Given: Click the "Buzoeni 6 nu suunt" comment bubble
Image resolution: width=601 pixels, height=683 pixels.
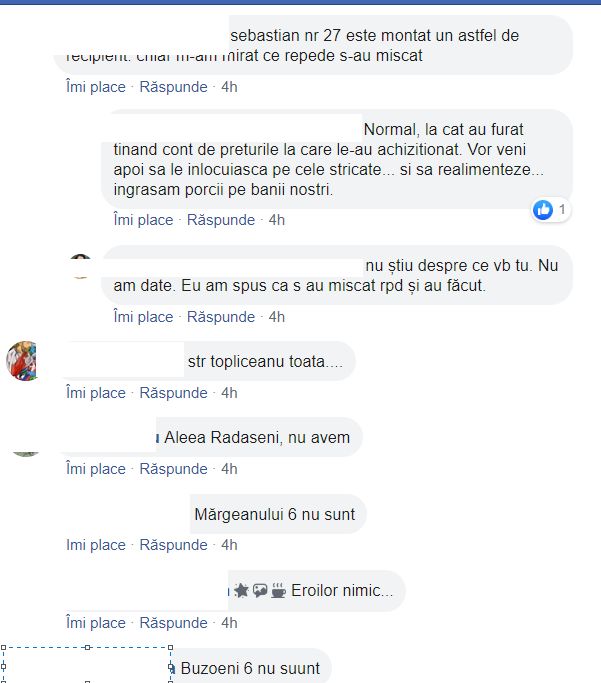Looking at the screenshot, I should click(x=250, y=668).
